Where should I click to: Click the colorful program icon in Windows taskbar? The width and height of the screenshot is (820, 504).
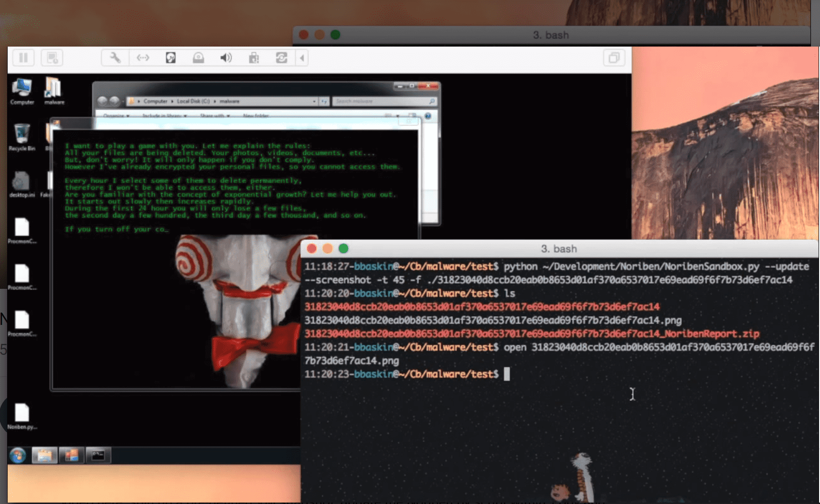(x=71, y=456)
